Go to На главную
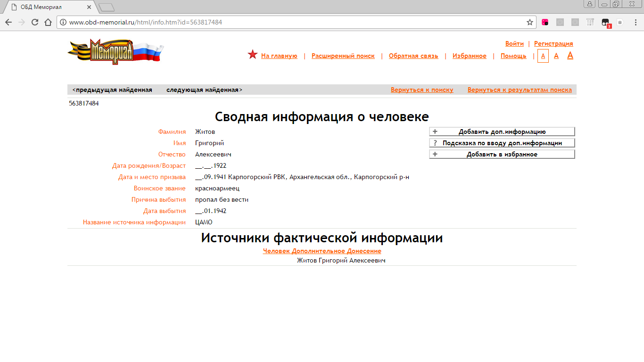Screen dimensions: 644x362 pyautogui.click(x=279, y=56)
